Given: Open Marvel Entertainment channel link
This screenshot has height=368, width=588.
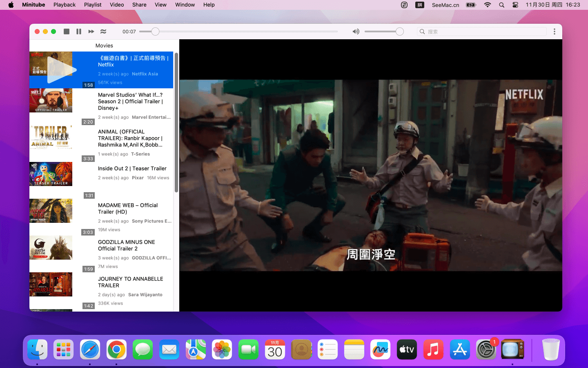Looking at the screenshot, I should tap(151, 117).
